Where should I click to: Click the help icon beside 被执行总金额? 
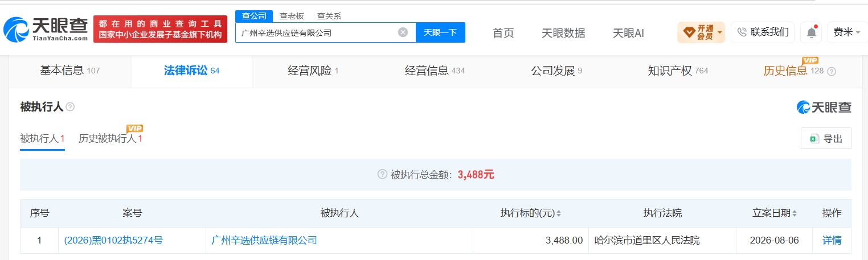click(x=382, y=175)
